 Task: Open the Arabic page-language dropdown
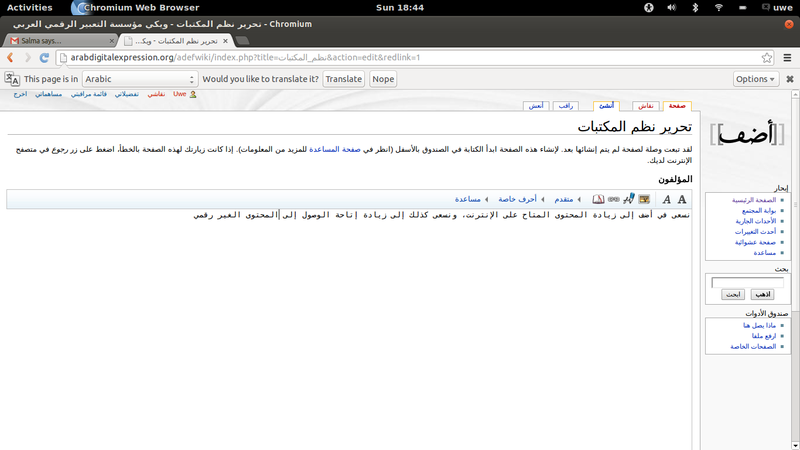click(x=140, y=79)
